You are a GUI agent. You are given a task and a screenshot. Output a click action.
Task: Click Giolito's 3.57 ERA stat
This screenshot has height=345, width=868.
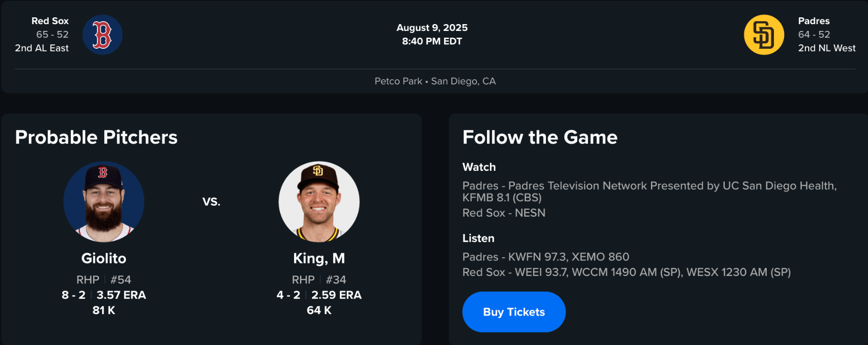121,295
